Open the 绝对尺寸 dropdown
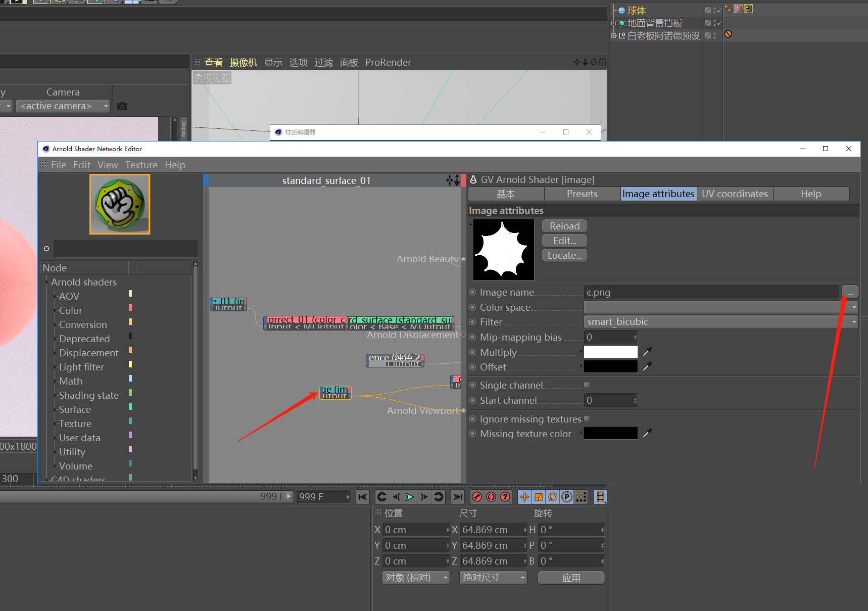Screen dimensions: 868x611 [493, 578]
